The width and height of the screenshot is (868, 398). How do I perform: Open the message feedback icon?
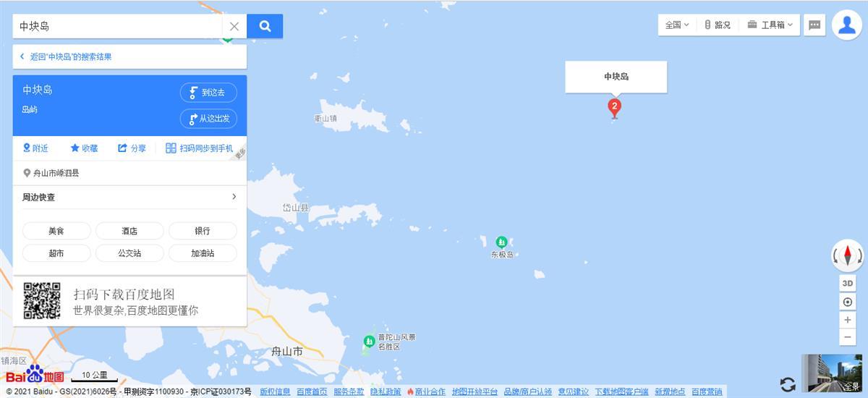[814, 25]
